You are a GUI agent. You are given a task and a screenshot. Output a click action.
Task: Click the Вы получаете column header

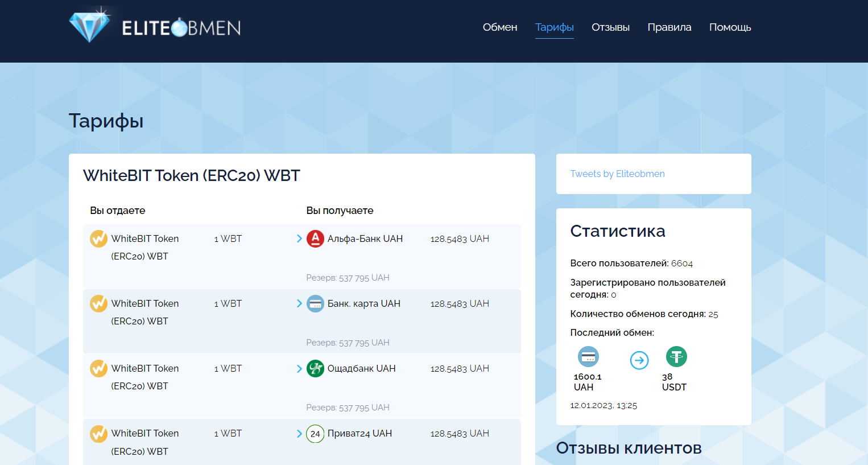click(340, 211)
